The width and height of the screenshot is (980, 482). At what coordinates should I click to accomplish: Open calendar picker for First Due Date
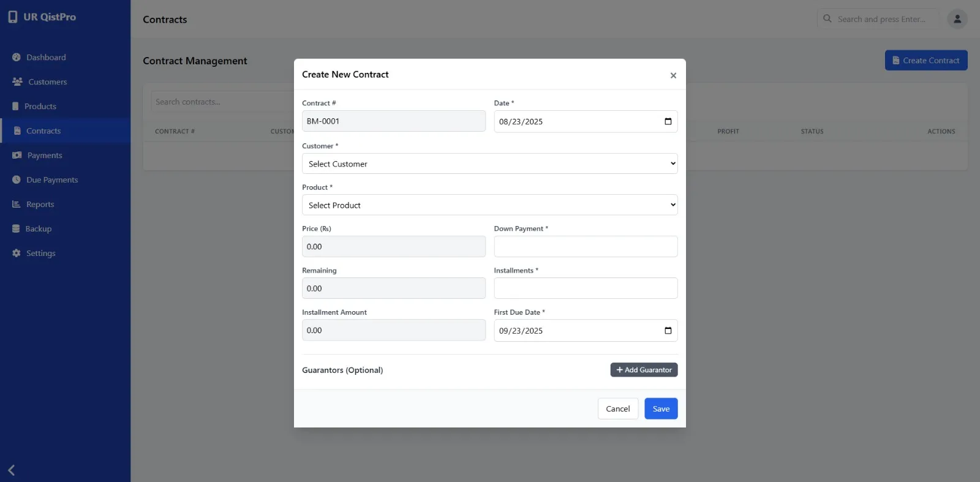point(668,331)
